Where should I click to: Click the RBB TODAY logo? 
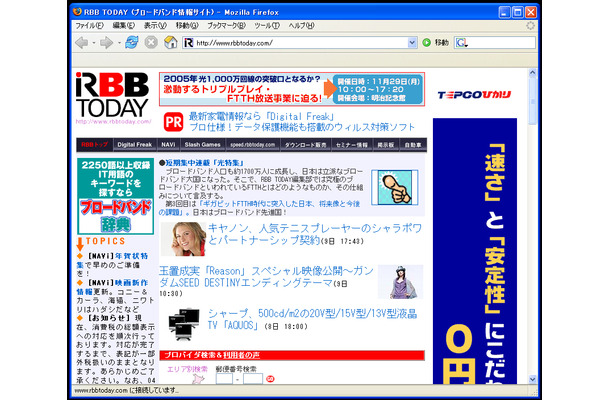[x=113, y=97]
